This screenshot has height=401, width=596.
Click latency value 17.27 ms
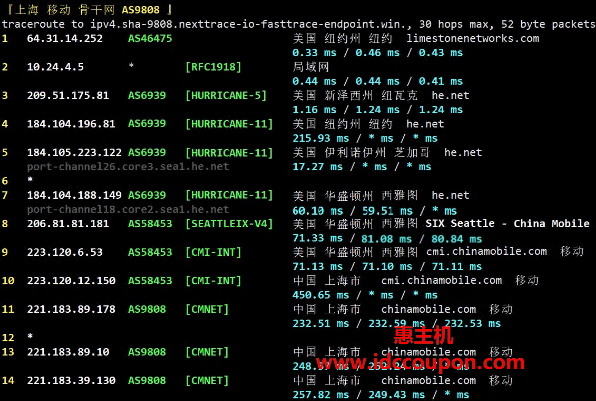point(317,167)
